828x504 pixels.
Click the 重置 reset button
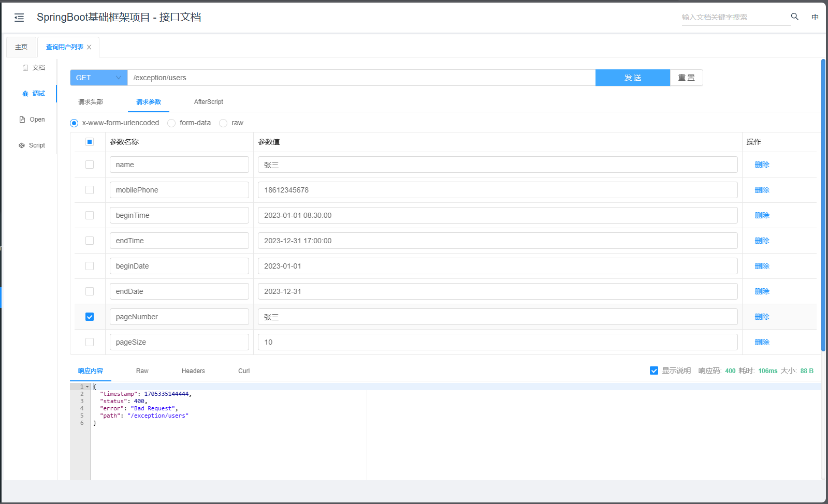click(687, 78)
